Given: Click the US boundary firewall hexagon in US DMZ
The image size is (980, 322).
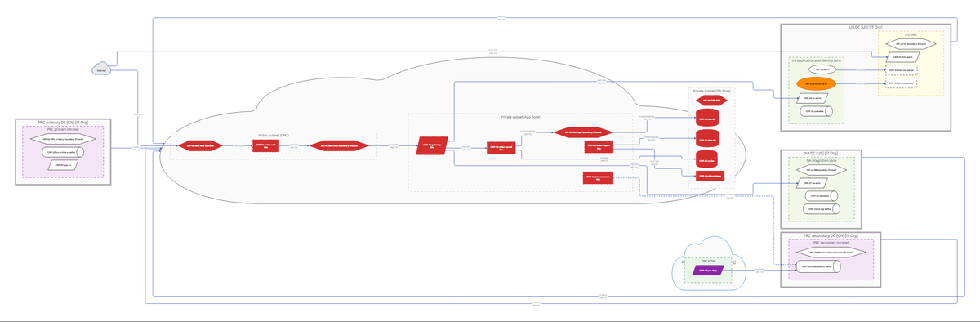Looking at the screenshot, I should coord(911,44).
